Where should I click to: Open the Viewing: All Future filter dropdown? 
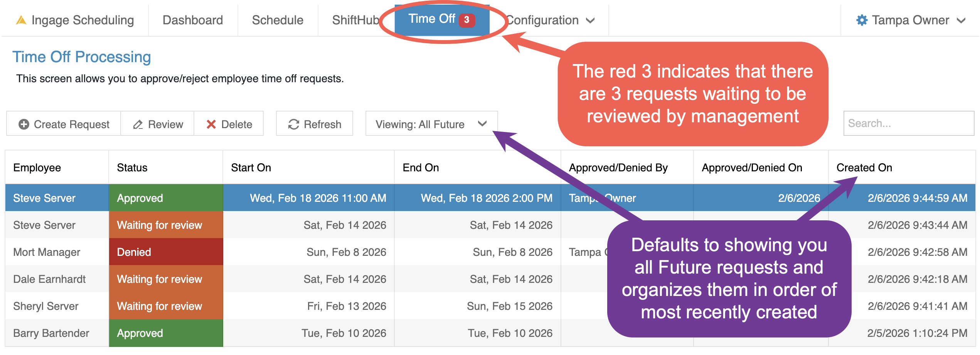[x=431, y=124]
